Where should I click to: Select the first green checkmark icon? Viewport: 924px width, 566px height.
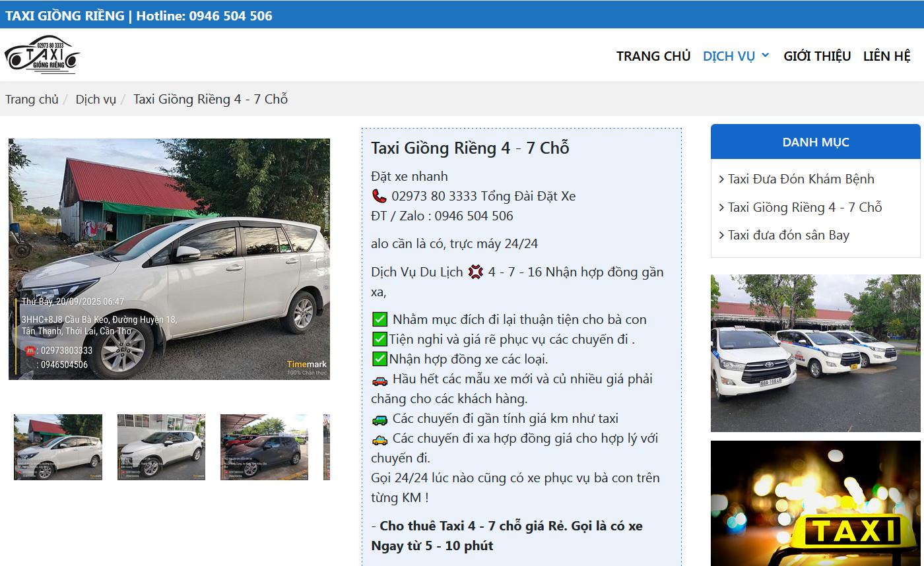pos(379,319)
